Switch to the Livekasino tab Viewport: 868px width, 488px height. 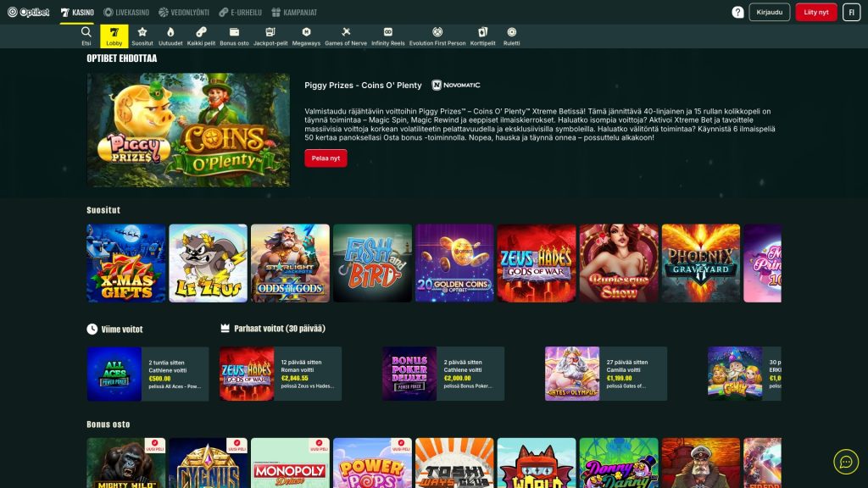click(126, 12)
